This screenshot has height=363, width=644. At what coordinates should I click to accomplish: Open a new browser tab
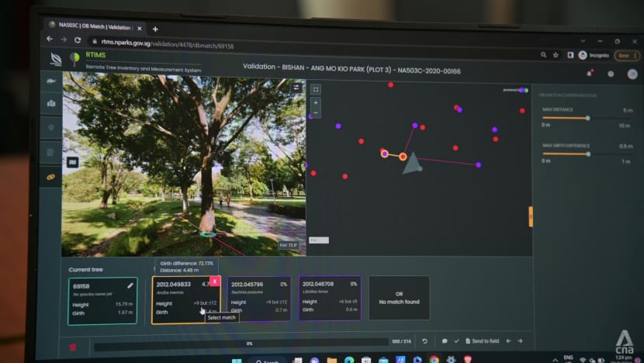(x=155, y=29)
